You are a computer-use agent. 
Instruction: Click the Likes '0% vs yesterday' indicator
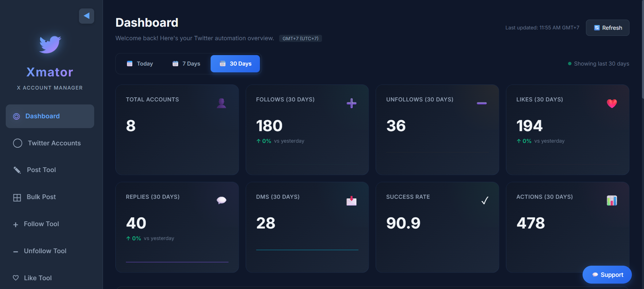[x=540, y=141]
